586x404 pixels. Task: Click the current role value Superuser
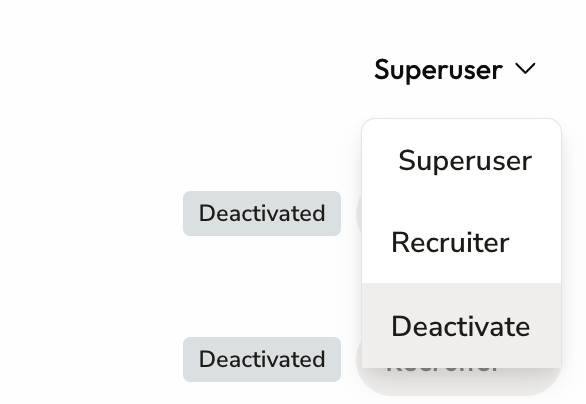click(x=438, y=70)
